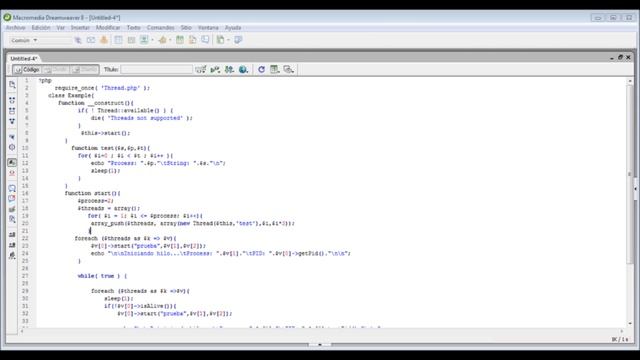This screenshot has height=360, width=640.
Task: Open the Visual Aids icon
Action: [289, 69]
